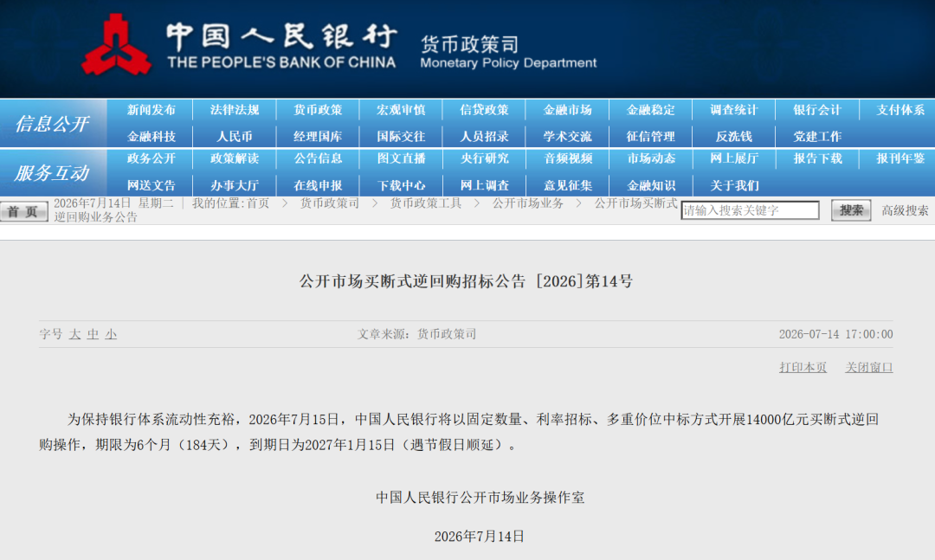Open 央行研究 navigation item
The height and width of the screenshot is (560, 935).
pyautogui.click(x=484, y=158)
